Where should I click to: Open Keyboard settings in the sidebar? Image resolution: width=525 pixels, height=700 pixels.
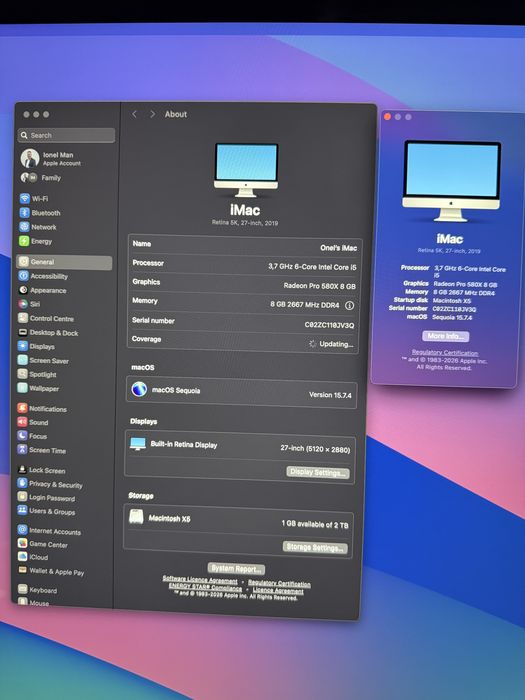click(38, 590)
